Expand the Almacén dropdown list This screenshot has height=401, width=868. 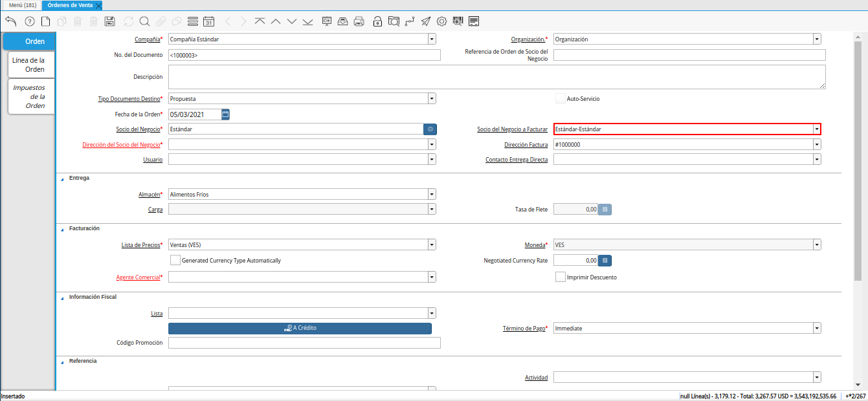[x=431, y=194]
